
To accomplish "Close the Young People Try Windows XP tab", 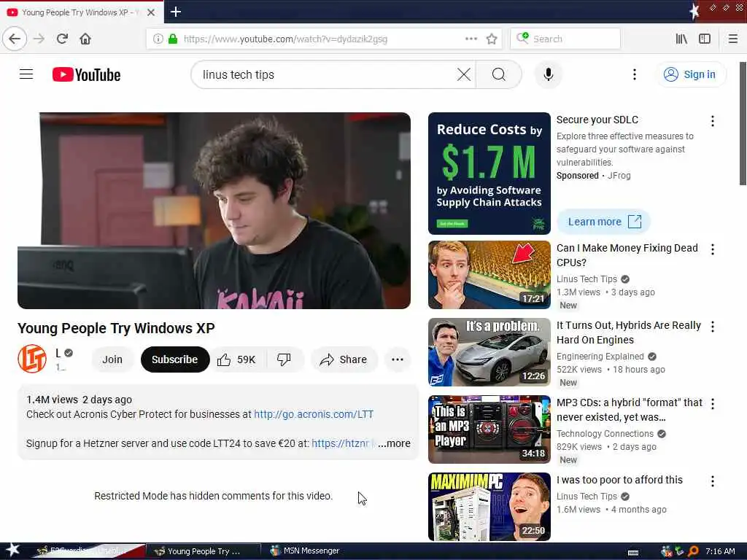I will pyautogui.click(x=151, y=12).
